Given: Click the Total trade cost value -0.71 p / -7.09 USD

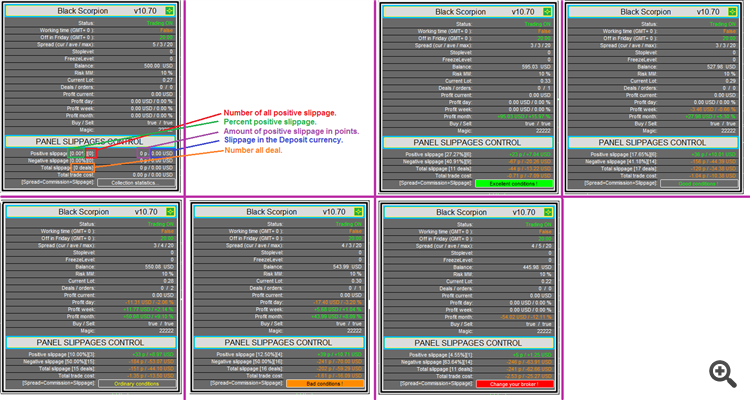Looking at the screenshot, I should pyautogui.click(x=529, y=176).
